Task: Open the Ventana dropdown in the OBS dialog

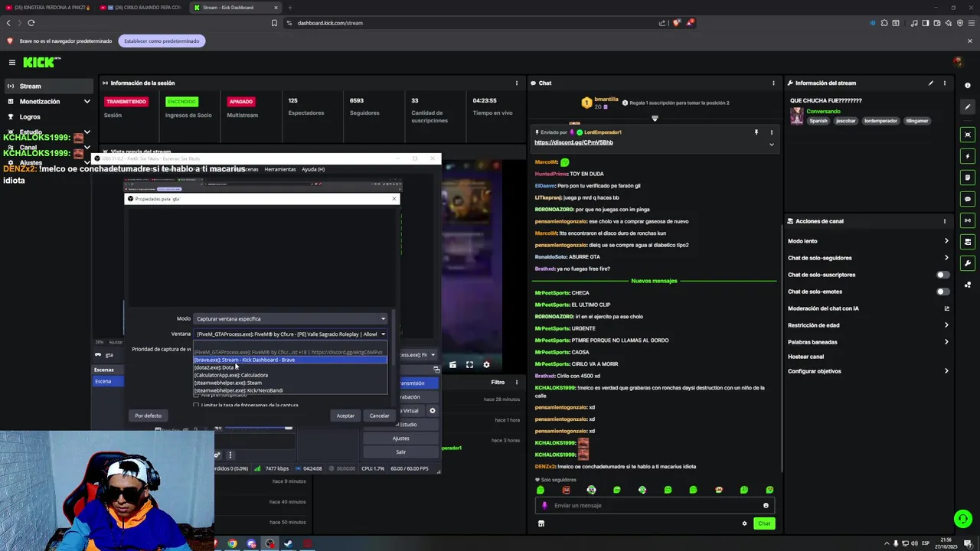Action: coord(291,334)
